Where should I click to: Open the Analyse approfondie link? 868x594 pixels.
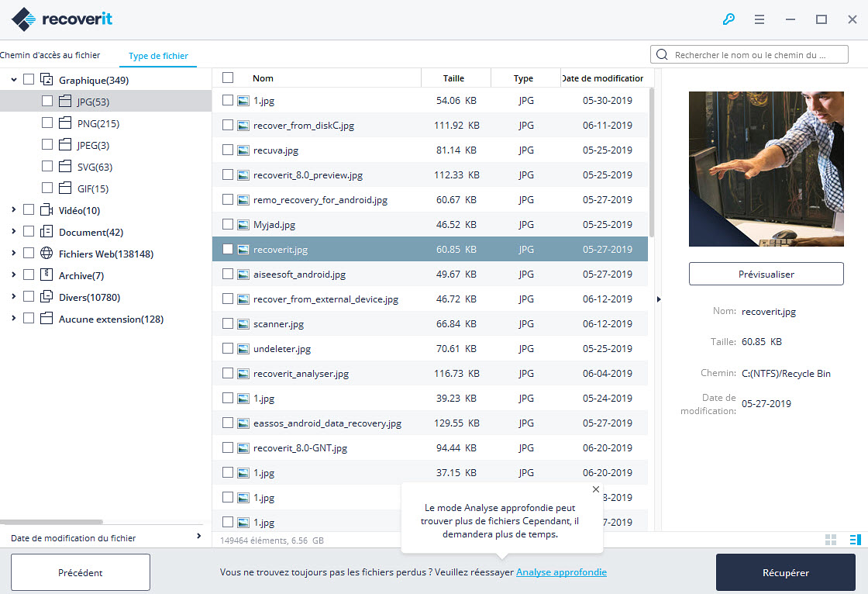pos(561,572)
